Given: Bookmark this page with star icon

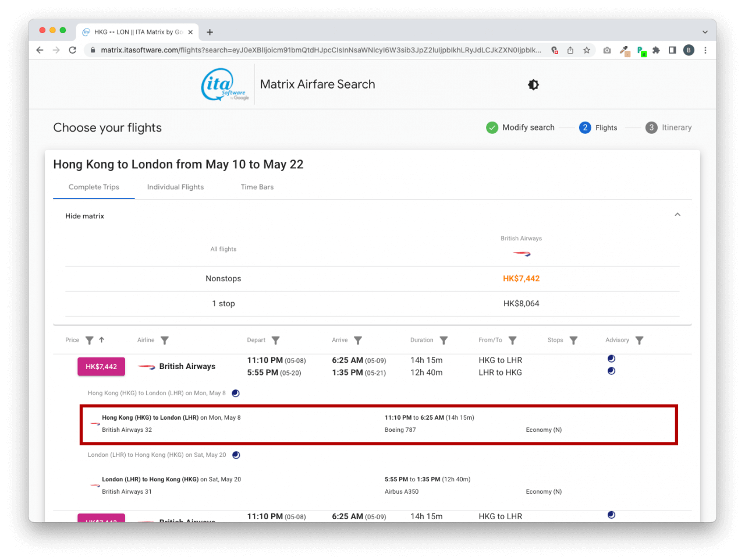Looking at the screenshot, I should point(587,50).
